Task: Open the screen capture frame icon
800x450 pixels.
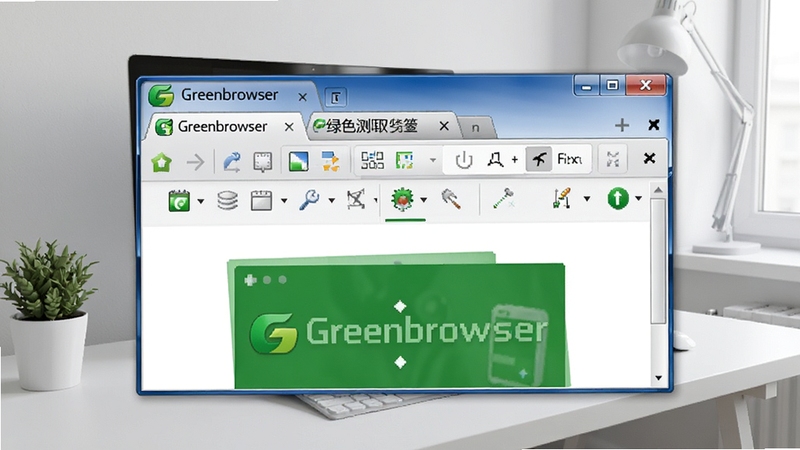Action: [x=263, y=162]
